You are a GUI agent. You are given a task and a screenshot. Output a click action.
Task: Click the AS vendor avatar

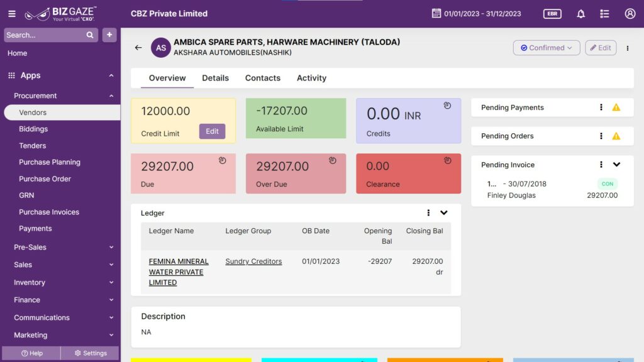160,48
